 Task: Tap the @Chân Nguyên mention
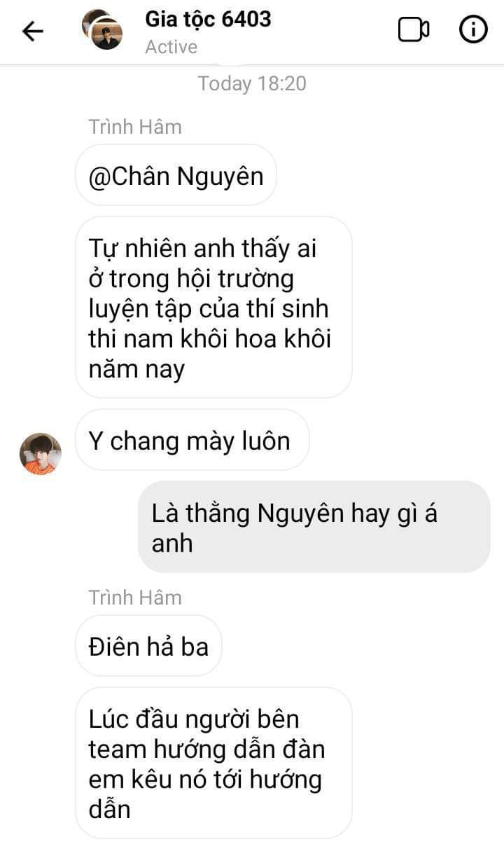pos(176,175)
